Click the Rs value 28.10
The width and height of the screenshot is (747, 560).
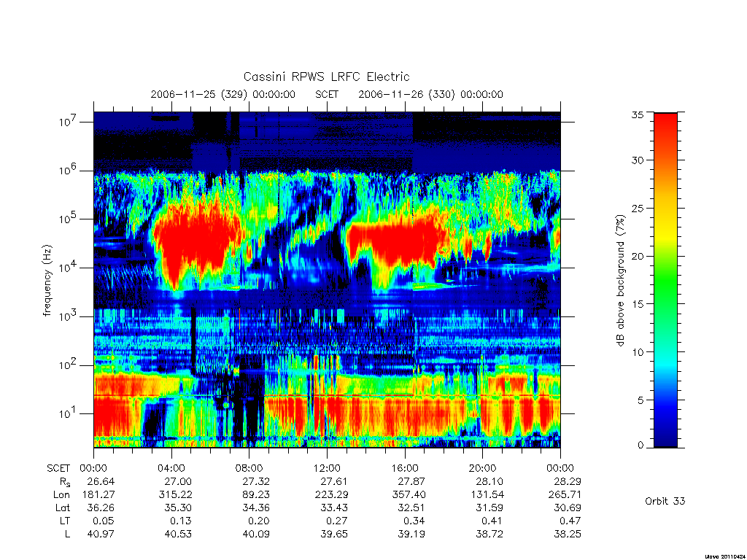point(489,481)
